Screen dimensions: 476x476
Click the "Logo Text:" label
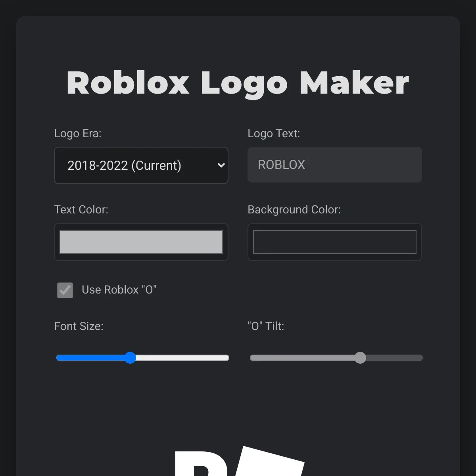click(x=274, y=134)
